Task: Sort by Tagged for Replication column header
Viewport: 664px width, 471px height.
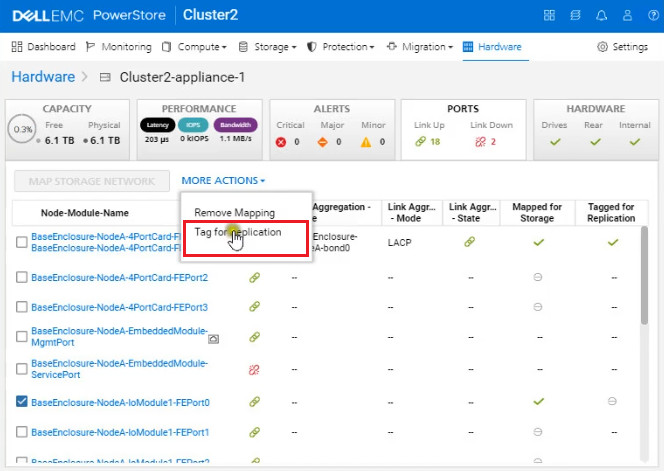Action: click(x=611, y=213)
